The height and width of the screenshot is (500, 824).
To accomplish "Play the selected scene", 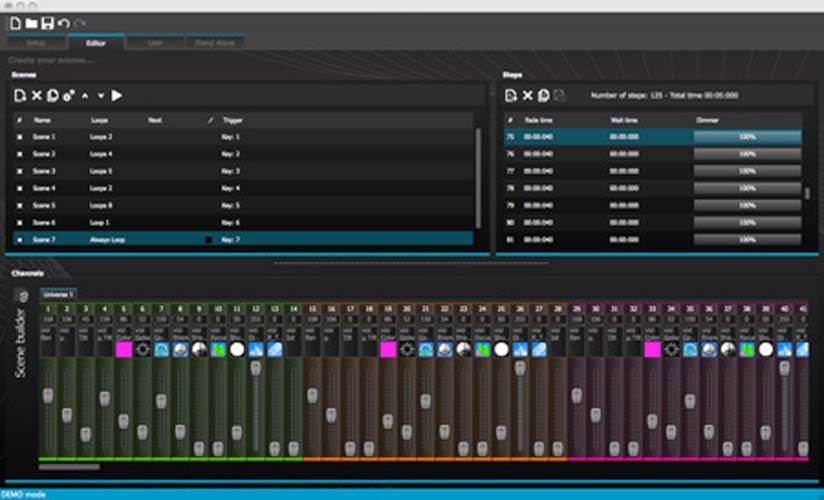I will [x=117, y=96].
